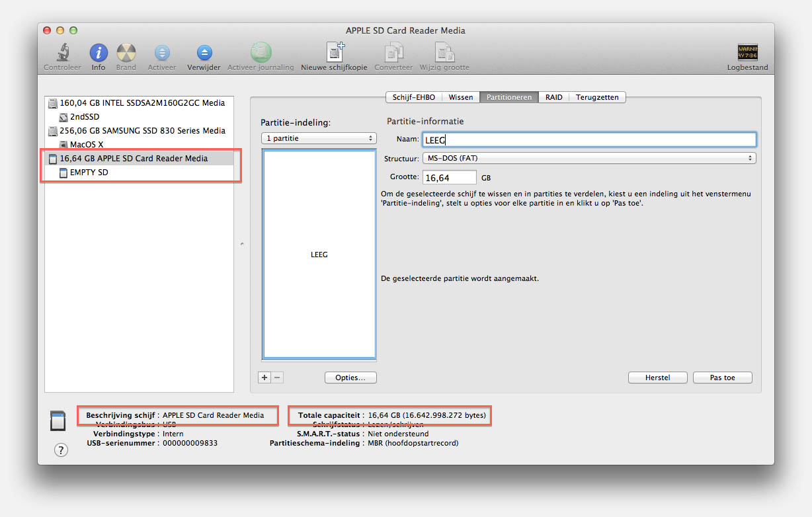
Task: Click the 'Niet ondersteund' S.M.A.R.T. status text
Action: (x=398, y=434)
